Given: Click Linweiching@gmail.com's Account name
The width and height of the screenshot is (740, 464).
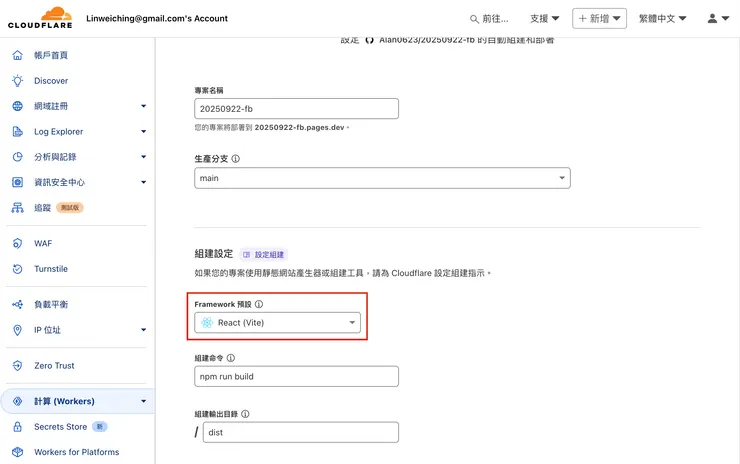Looking at the screenshot, I should (x=157, y=18).
